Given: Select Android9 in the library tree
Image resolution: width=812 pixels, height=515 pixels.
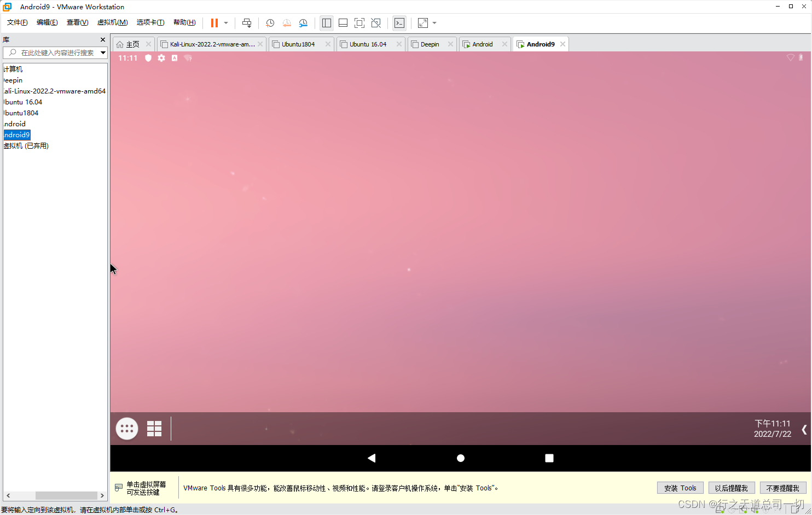Looking at the screenshot, I should point(17,135).
